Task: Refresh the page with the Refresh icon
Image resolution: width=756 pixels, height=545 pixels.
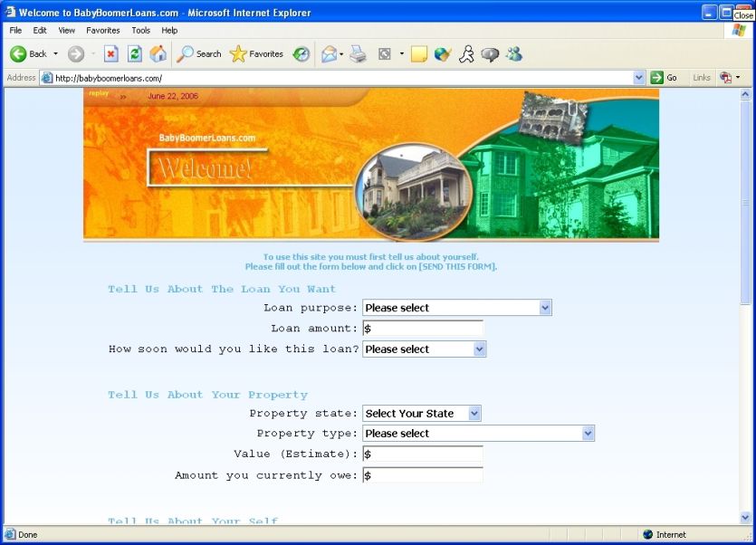Action: click(134, 54)
